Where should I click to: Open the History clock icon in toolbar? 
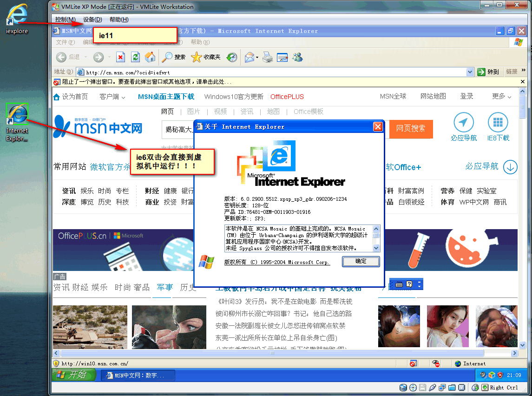(232, 57)
